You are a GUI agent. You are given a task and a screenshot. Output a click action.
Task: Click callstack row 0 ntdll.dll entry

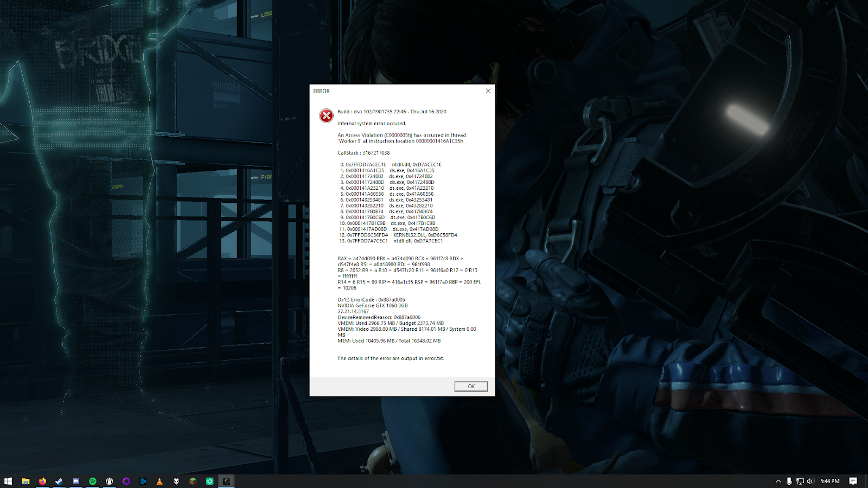[391, 165]
